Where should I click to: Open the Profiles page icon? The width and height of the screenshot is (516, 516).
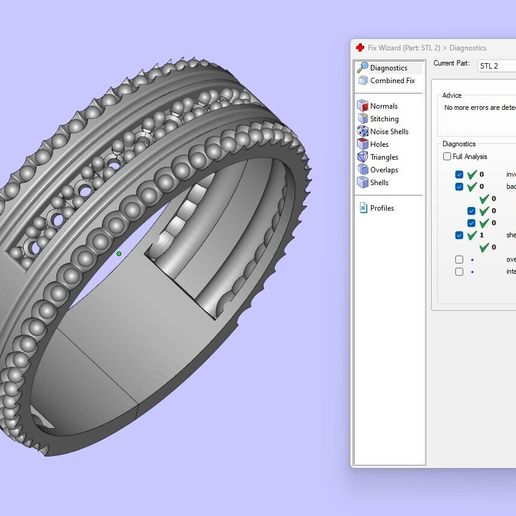[x=363, y=208]
